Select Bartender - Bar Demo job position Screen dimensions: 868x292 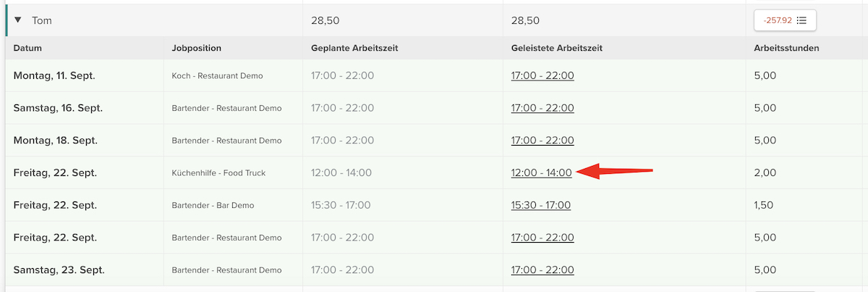point(213,206)
